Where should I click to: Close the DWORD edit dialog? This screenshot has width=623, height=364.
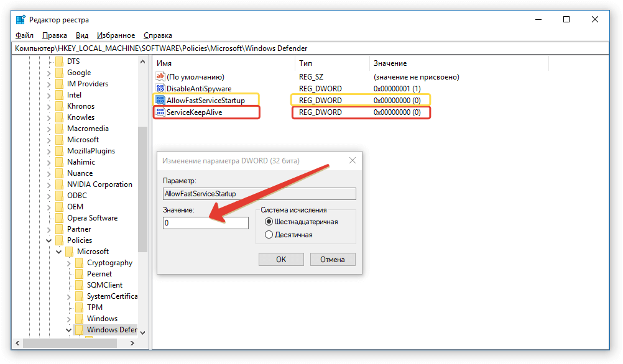352,160
